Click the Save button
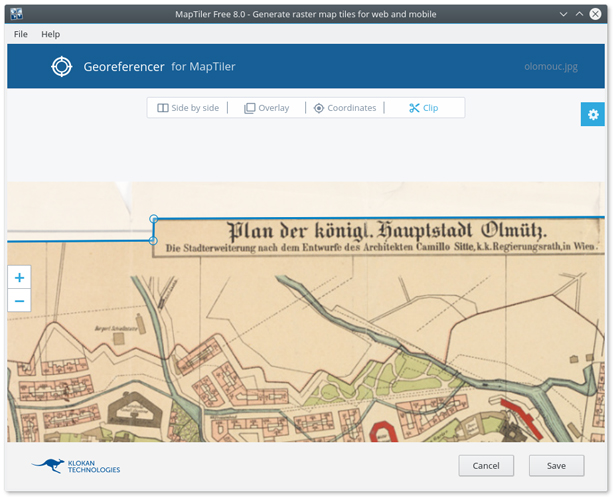Image resolution: width=616 pixels, height=500 pixels. 556,466
